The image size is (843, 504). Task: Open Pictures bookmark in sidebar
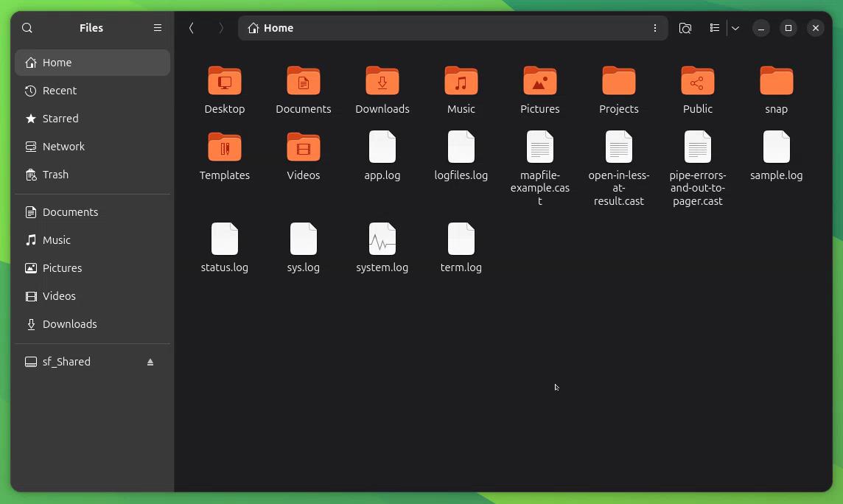[92, 267]
